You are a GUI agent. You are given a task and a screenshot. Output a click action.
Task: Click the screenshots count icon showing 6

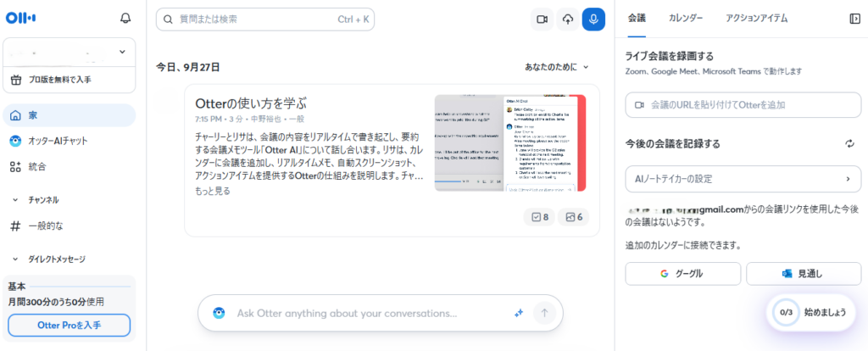pyautogui.click(x=574, y=217)
